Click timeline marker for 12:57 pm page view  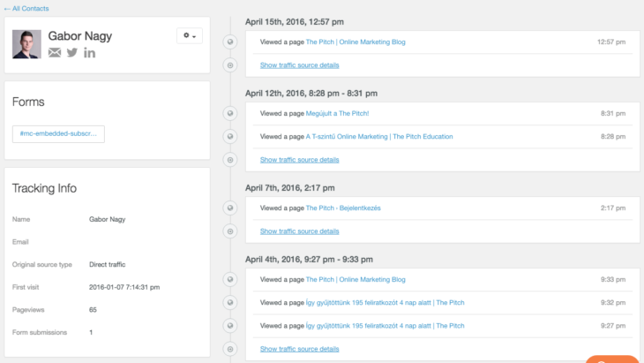point(230,42)
